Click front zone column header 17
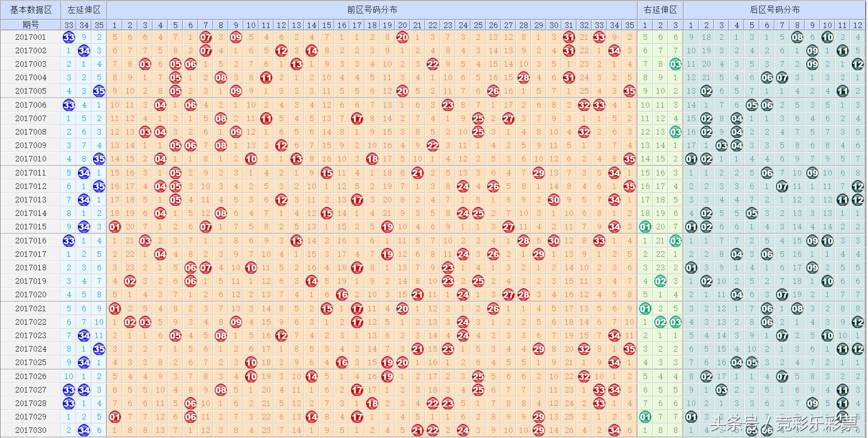 coord(357,25)
